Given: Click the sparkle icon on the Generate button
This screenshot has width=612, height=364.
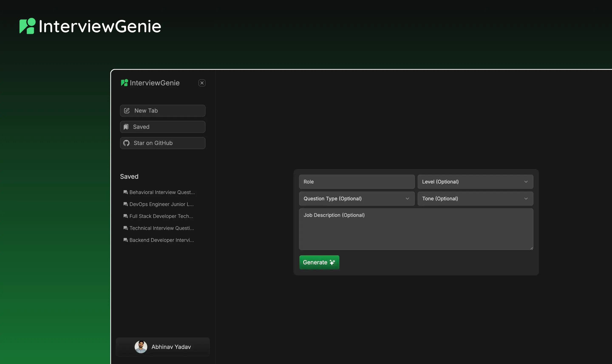Looking at the screenshot, I should [332, 262].
